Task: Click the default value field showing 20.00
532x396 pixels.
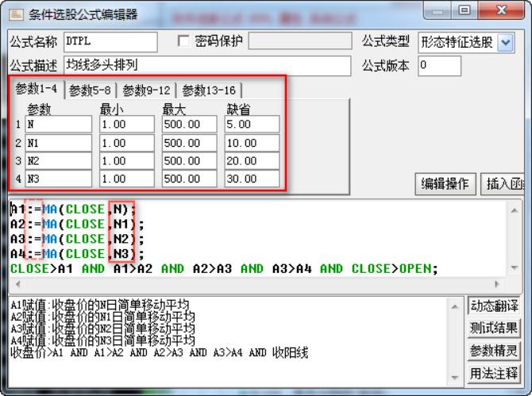Action: (x=252, y=161)
